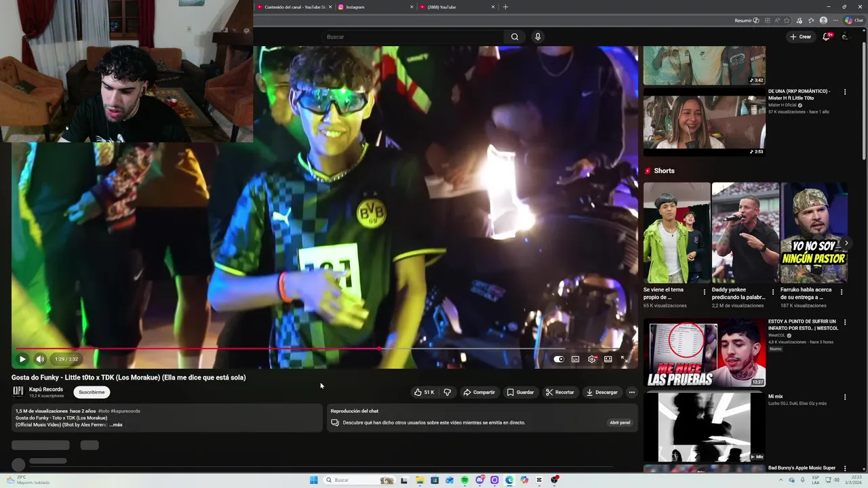The image size is (868, 488).
Task: Open the Discord taskbar icon
Action: click(479, 480)
